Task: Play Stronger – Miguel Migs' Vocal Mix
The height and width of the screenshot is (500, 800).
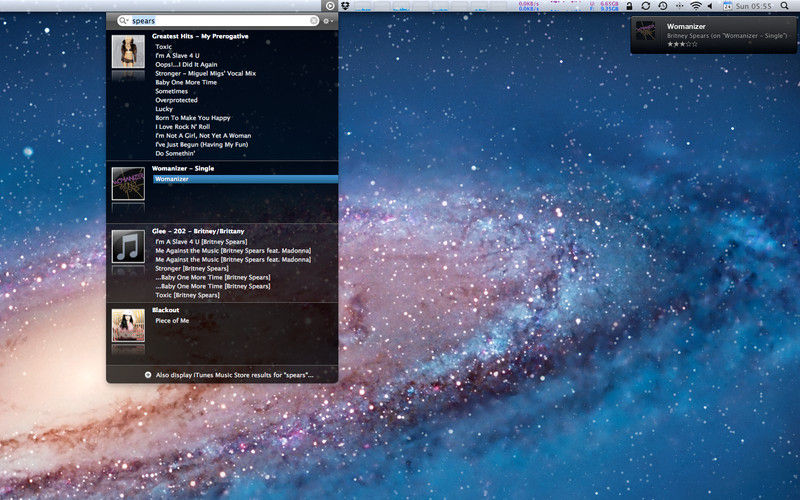Action: click(x=206, y=73)
